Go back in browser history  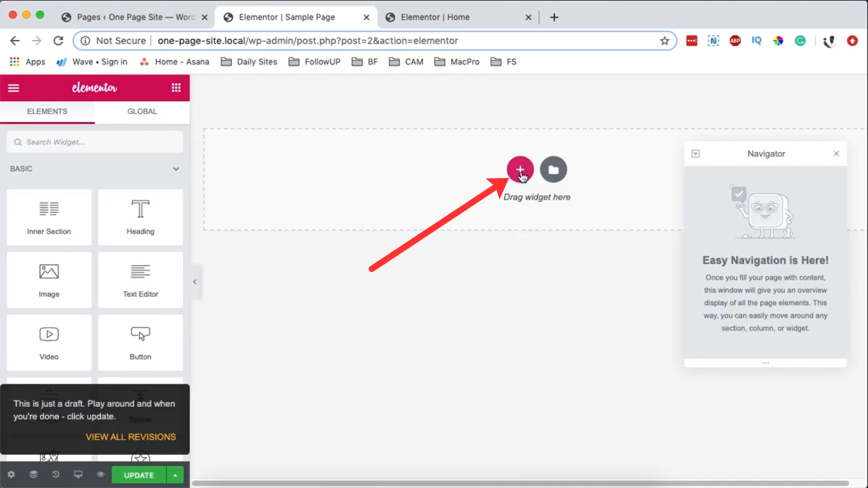15,41
